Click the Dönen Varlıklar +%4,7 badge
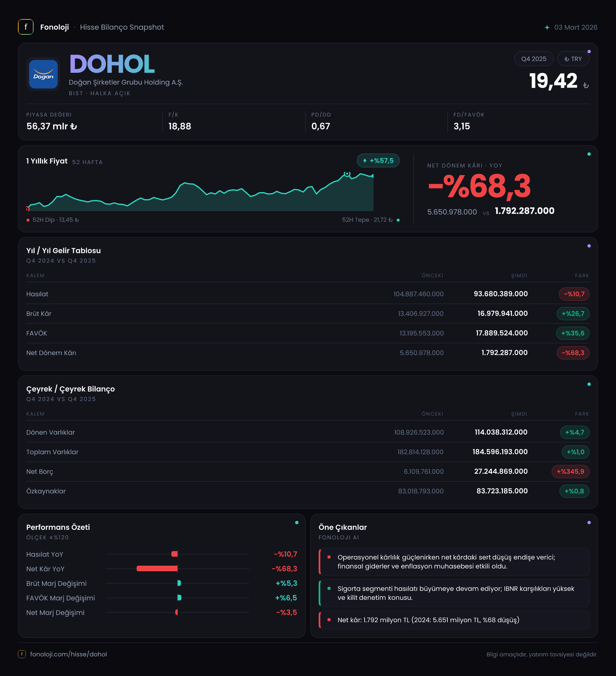The width and height of the screenshot is (616, 676). (x=574, y=432)
